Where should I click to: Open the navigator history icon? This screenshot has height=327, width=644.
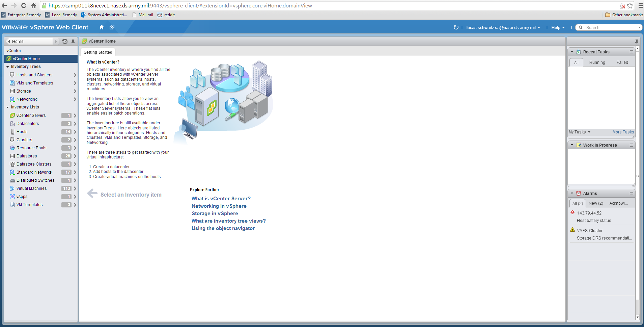tap(65, 42)
